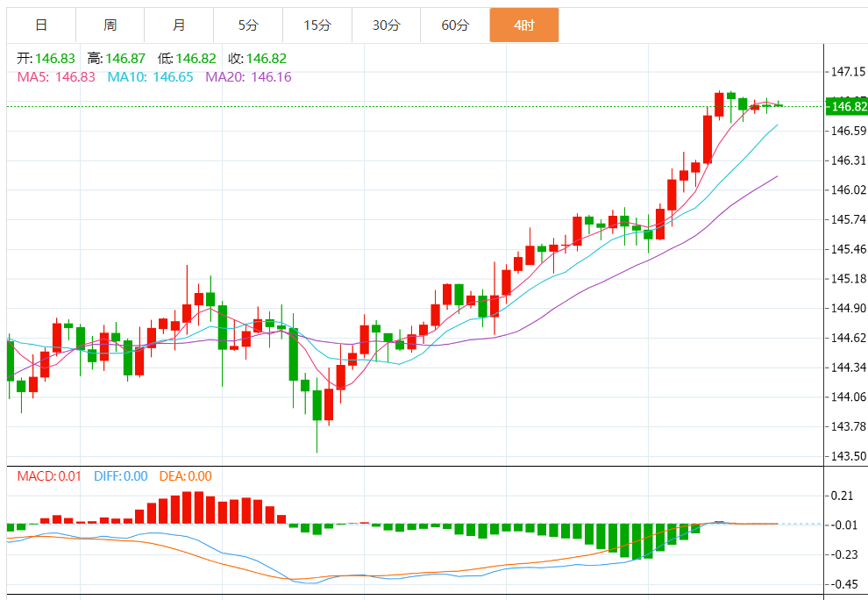Click the 143.78 price axis label
Viewport: 868px width, 600px height.
tap(848, 426)
